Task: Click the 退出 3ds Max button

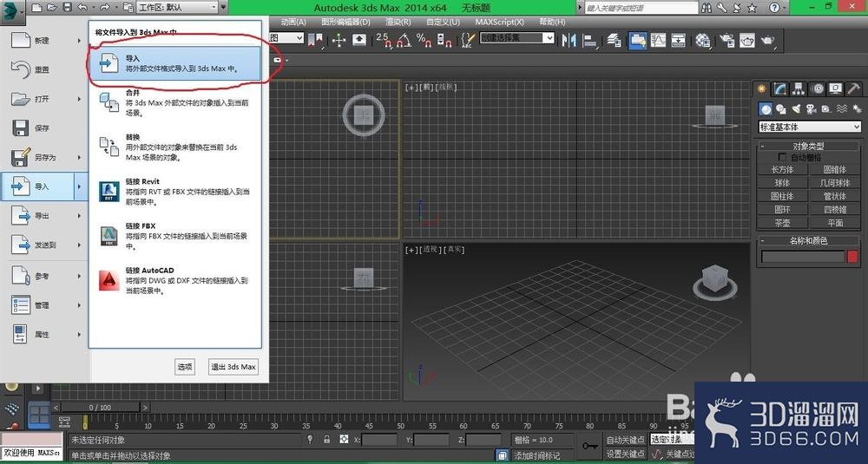Action: (233, 367)
